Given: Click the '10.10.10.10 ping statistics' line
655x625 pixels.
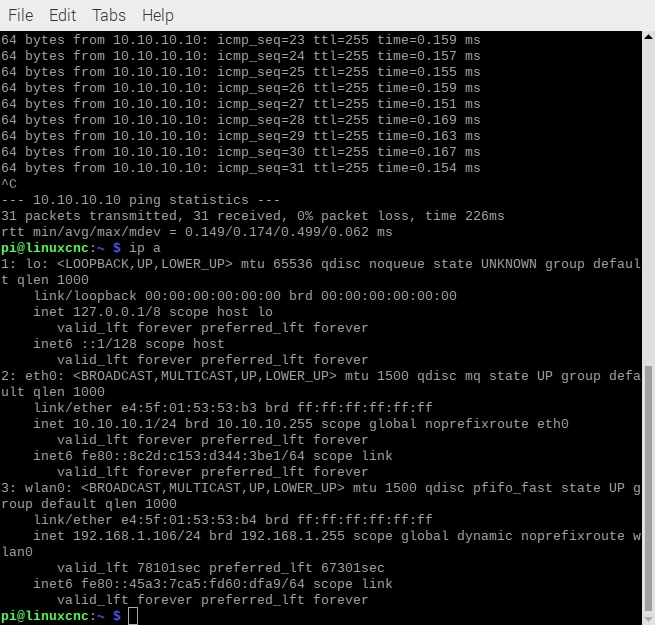Looking at the screenshot, I should 140,200.
